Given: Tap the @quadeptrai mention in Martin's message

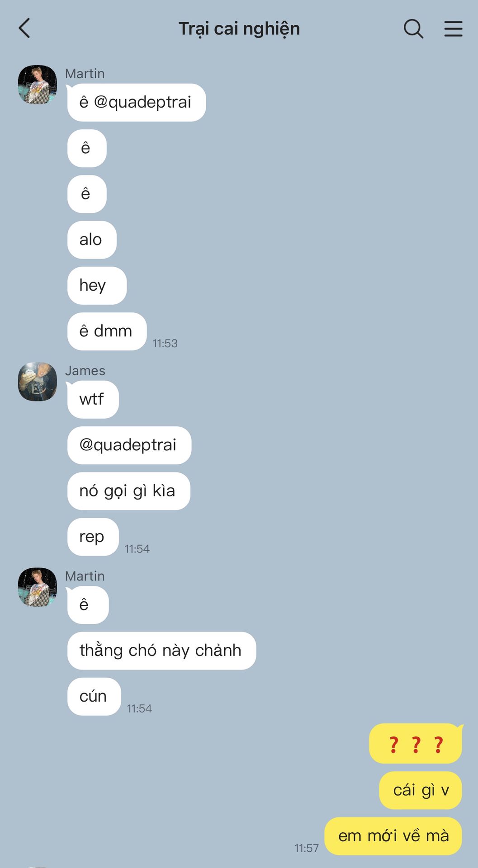Looking at the screenshot, I should pos(142,102).
